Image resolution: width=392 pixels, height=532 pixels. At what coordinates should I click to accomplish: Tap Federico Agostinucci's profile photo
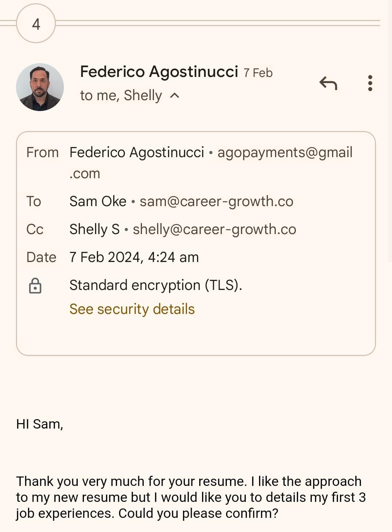click(x=40, y=87)
